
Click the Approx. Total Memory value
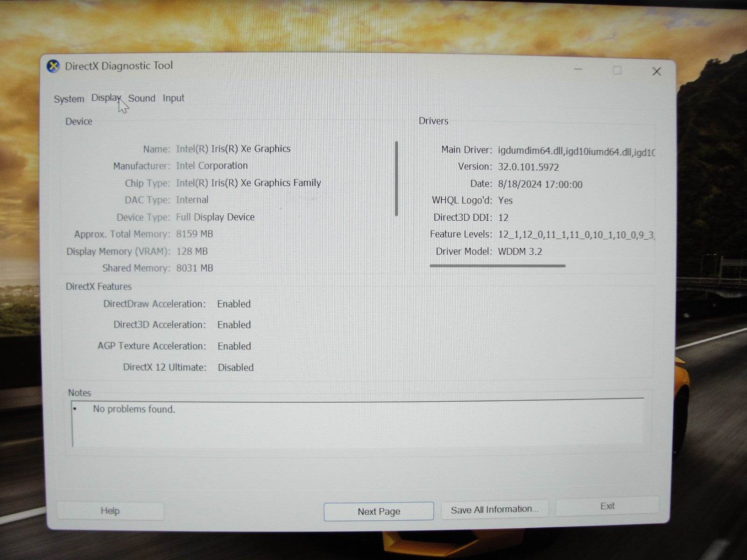click(x=194, y=234)
